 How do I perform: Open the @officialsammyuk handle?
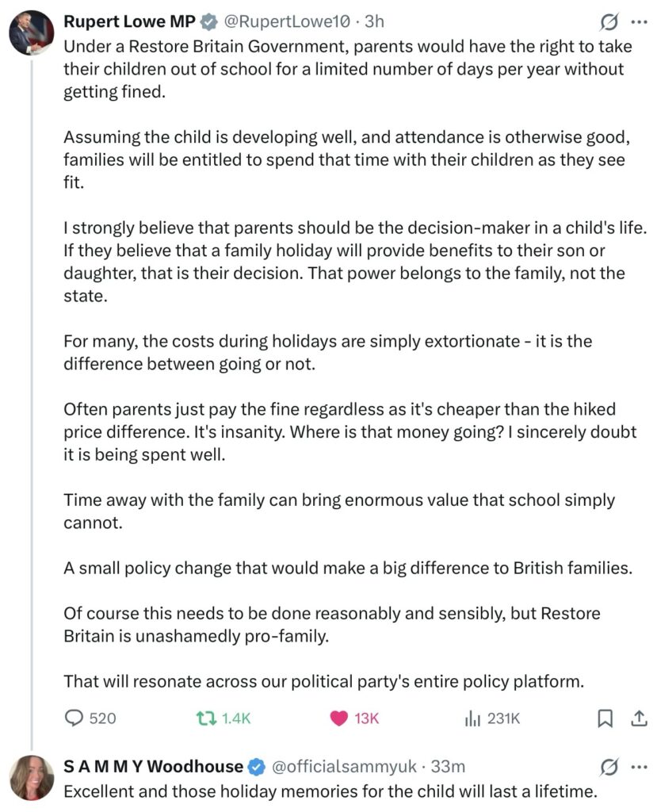345,767
